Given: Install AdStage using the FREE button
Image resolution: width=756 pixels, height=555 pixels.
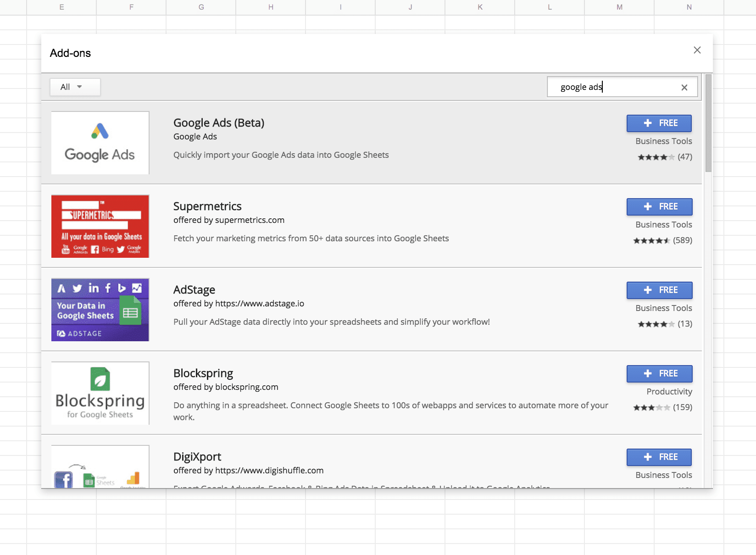Looking at the screenshot, I should point(659,290).
